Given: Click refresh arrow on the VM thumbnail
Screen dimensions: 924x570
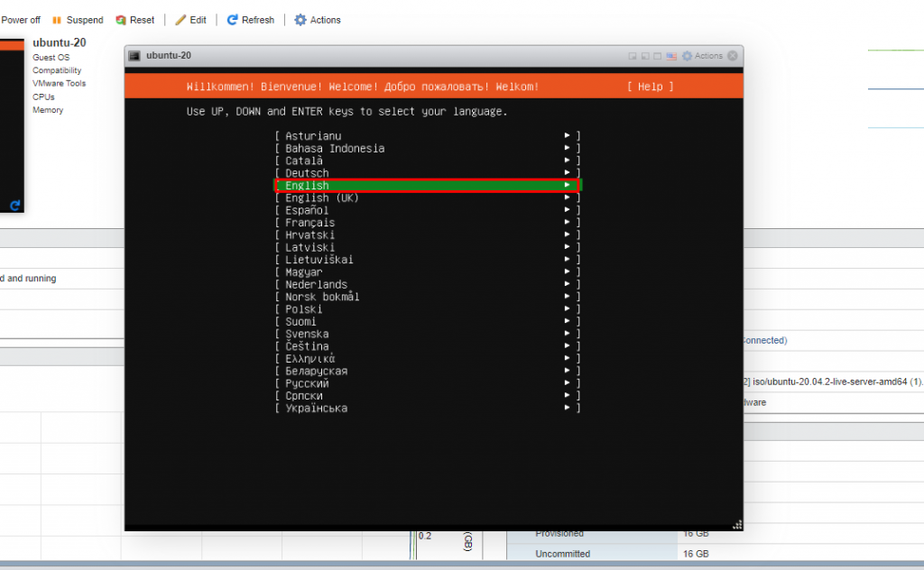Looking at the screenshot, I should [14, 206].
